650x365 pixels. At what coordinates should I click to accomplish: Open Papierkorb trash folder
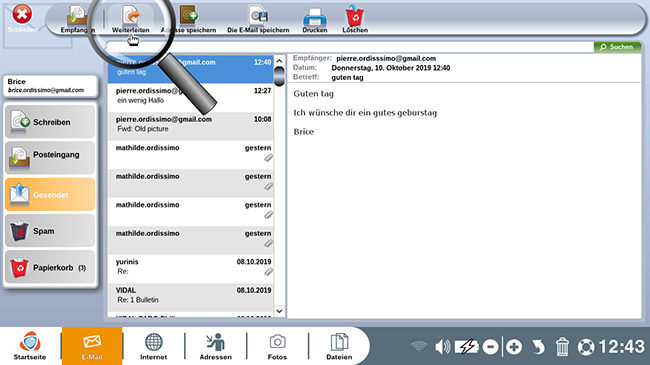point(50,267)
